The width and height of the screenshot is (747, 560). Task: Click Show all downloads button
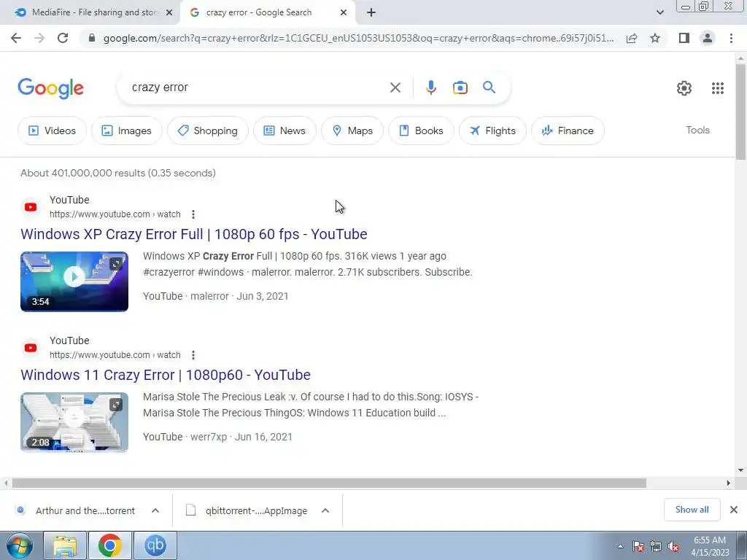(692, 510)
